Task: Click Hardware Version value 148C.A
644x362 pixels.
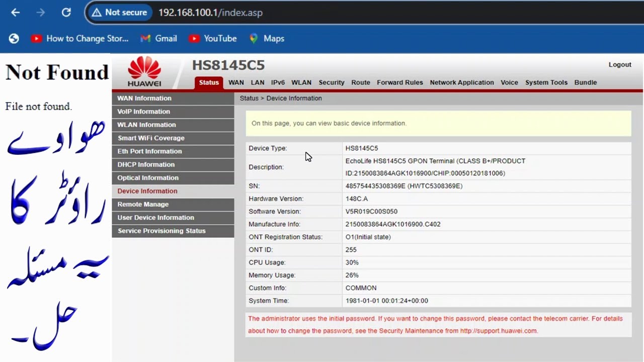Action: (x=357, y=199)
